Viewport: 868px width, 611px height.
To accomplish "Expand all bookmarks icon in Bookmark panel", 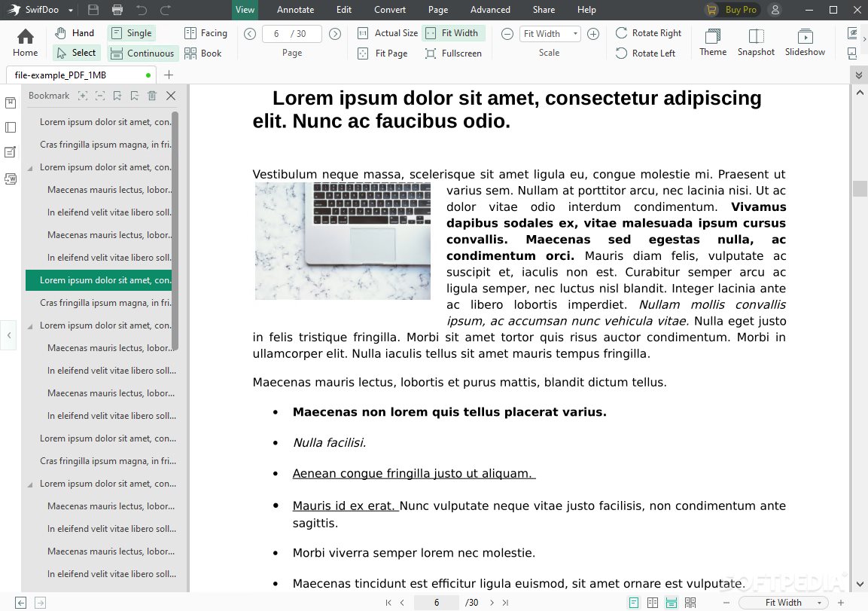I will pyautogui.click(x=83, y=96).
